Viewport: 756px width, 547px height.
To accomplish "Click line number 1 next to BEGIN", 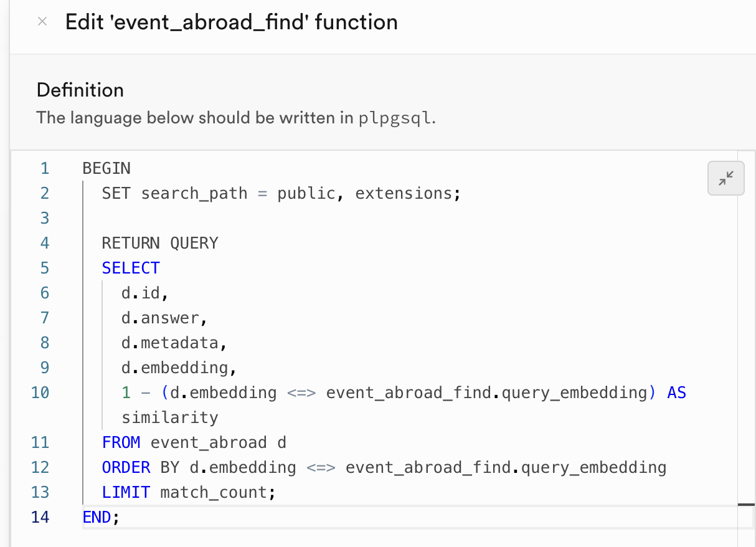I will click(44, 168).
